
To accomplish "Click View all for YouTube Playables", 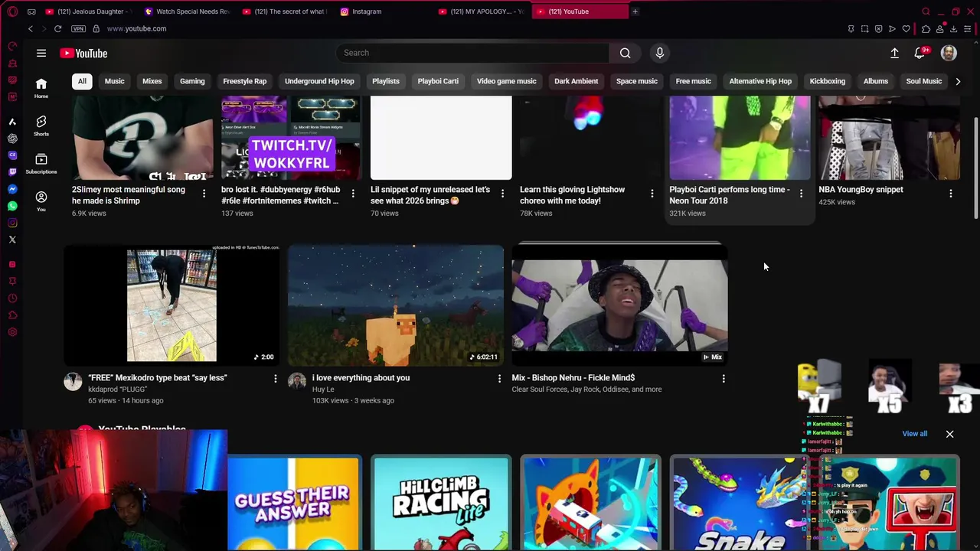I will point(914,434).
